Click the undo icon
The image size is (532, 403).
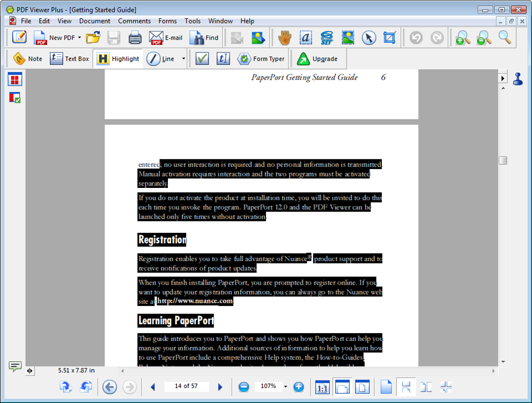[416, 38]
